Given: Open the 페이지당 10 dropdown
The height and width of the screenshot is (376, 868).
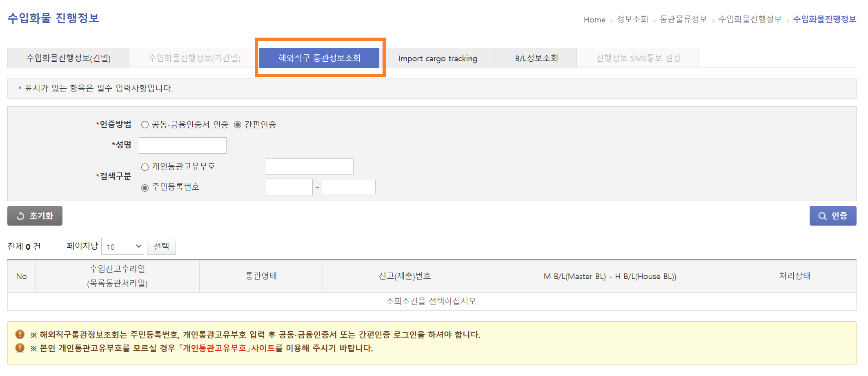Looking at the screenshot, I should click(x=122, y=246).
